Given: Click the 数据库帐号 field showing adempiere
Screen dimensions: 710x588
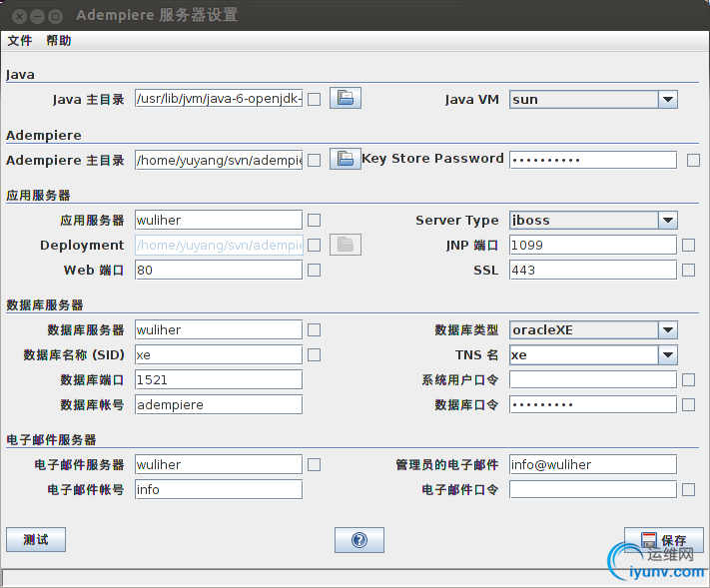Looking at the screenshot, I should pos(219,404).
